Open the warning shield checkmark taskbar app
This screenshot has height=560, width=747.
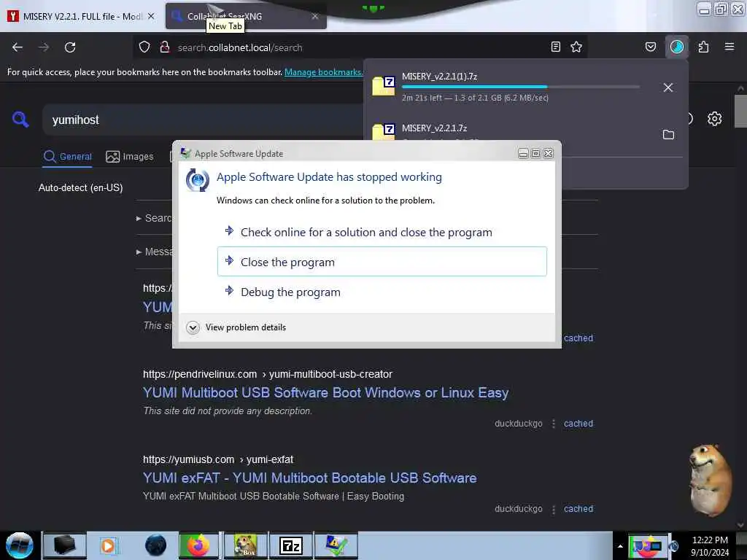click(x=336, y=545)
